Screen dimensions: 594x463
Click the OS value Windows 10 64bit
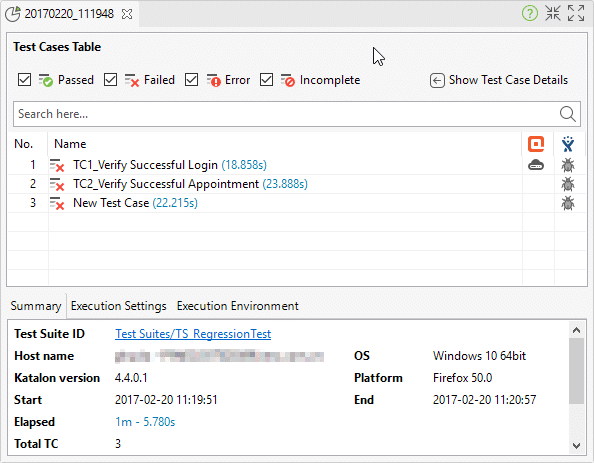coord(479,356)
